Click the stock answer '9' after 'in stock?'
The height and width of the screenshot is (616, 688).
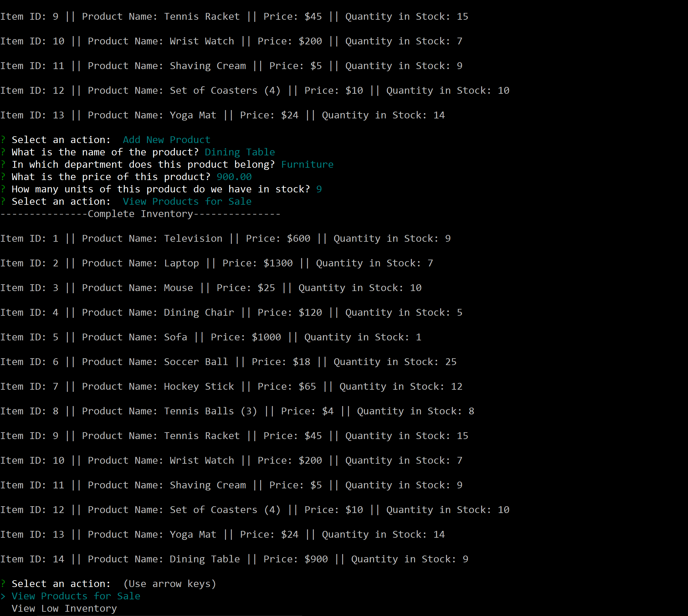click(319, 189)
